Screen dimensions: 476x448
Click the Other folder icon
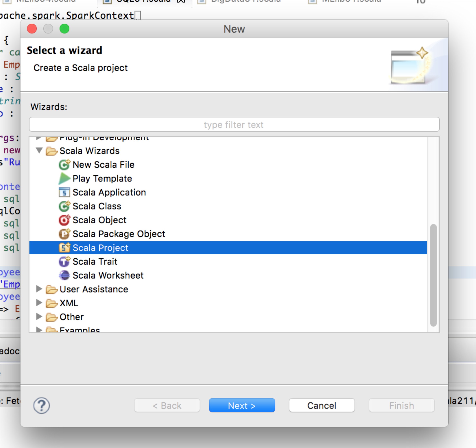click(x=52, y=317)
